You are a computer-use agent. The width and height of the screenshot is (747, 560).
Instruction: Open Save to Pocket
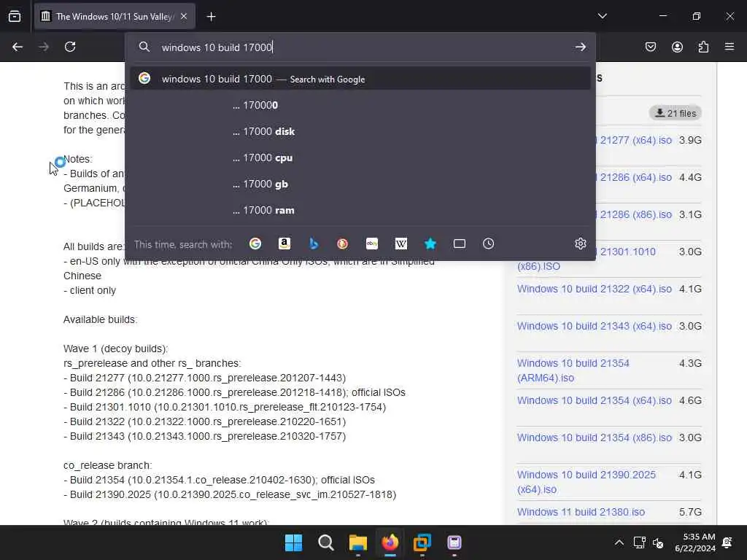click(650, 47)
